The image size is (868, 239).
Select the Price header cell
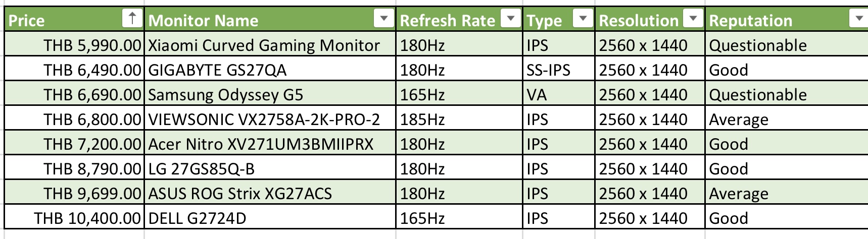click(74, 20)
